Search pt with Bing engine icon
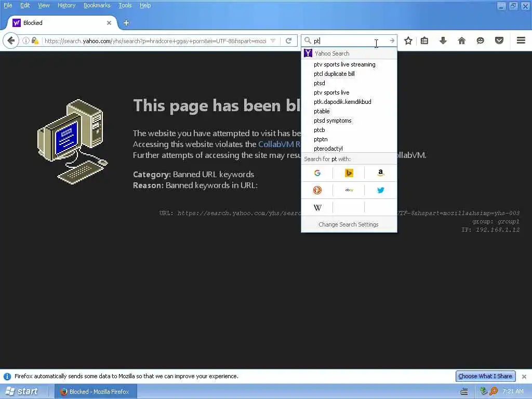532x399 pixels. [349, 173]
